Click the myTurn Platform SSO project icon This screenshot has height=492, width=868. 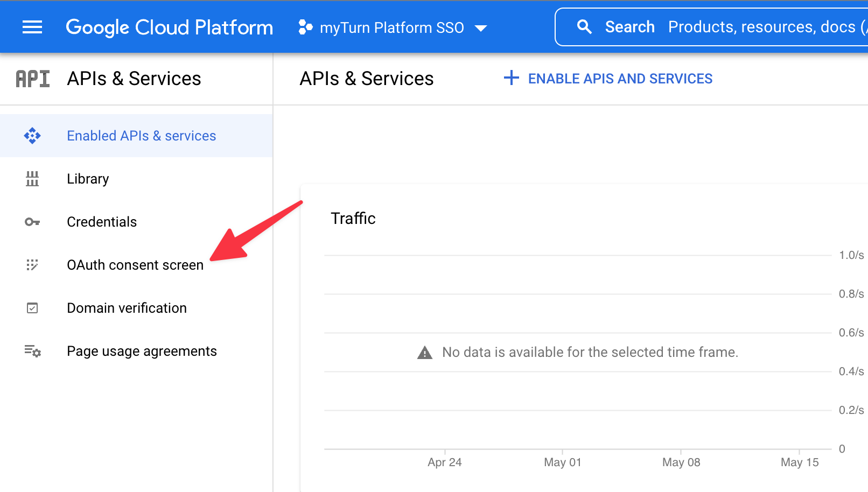[x=305, y=27]
